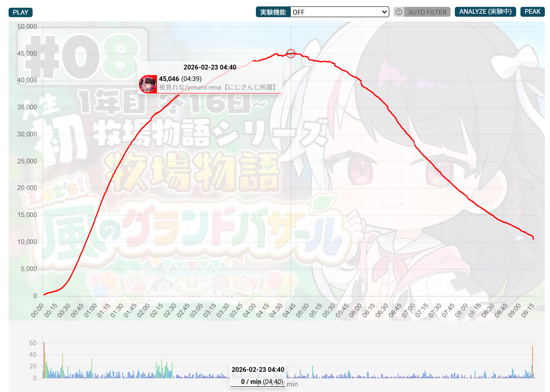Jump to the peak with PEAK button
Screen dimensions: 550x392
click(x=532, y=12)
